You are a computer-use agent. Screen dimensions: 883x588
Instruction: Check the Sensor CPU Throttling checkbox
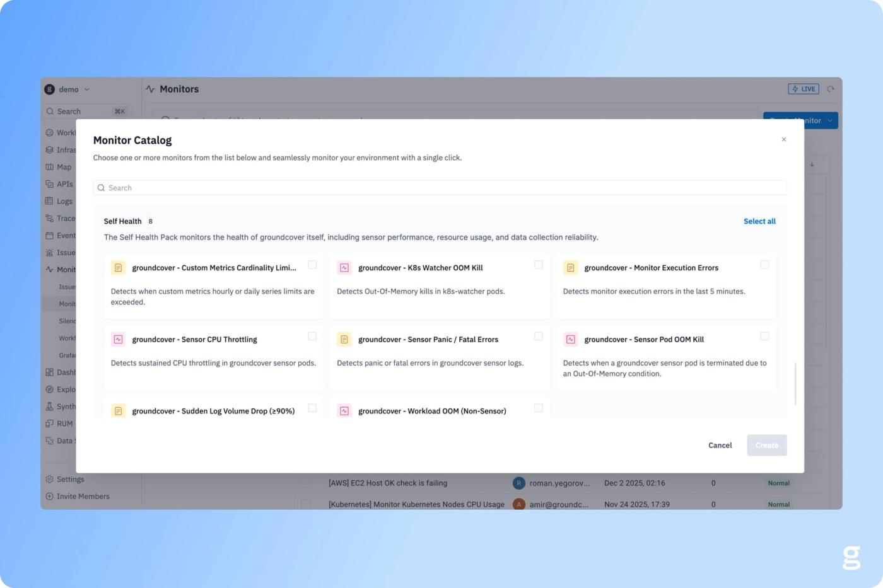pyautogui.click(x=312, y=336)
